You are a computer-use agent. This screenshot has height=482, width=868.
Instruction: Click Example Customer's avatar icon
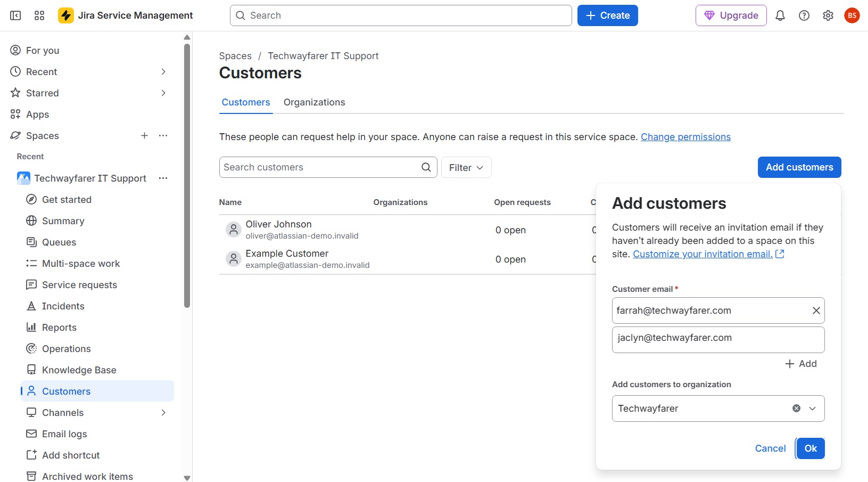233,259
